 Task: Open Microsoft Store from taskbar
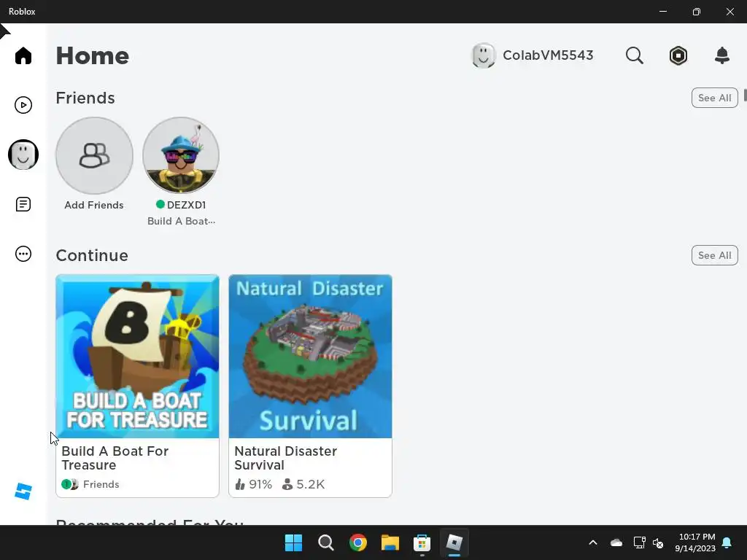point(422,542)
